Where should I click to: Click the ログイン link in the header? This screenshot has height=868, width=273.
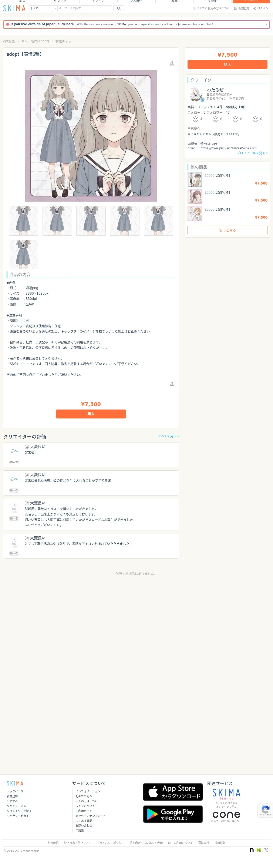coord(261,9)
